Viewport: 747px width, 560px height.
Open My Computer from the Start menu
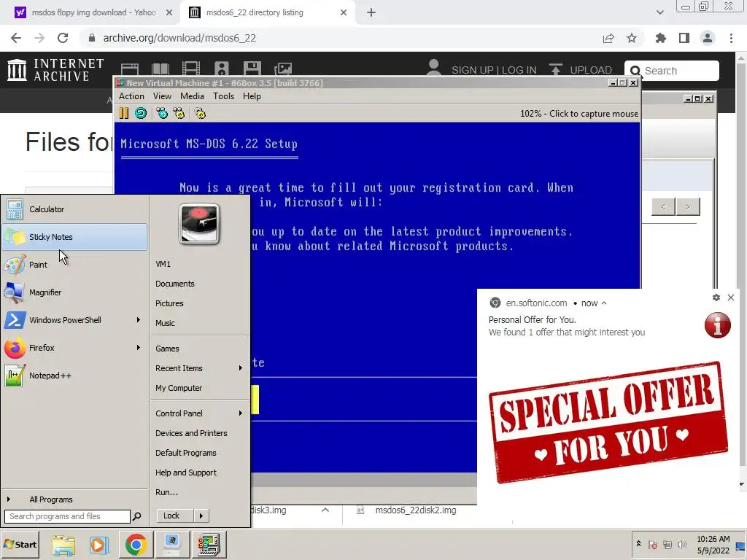pyautogui.click(x=199, y=388)
